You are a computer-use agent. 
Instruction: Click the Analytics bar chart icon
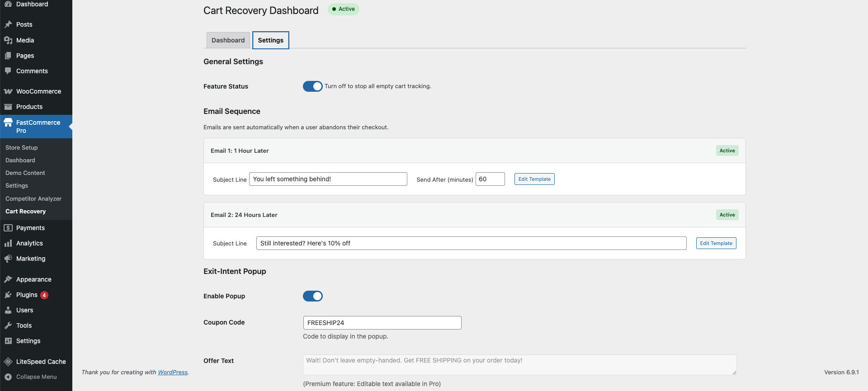[8, 243]
